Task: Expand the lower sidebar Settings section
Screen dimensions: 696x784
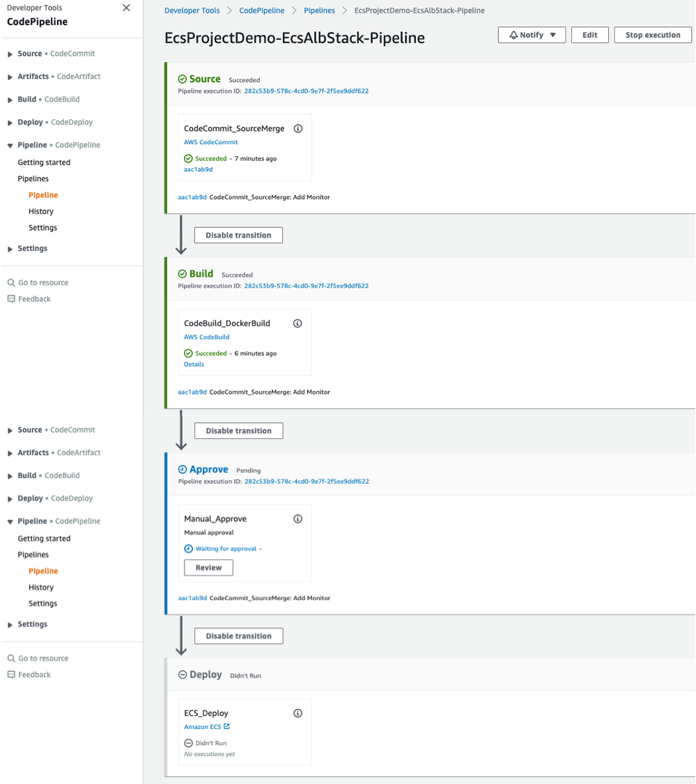Action: pos(10,625)
